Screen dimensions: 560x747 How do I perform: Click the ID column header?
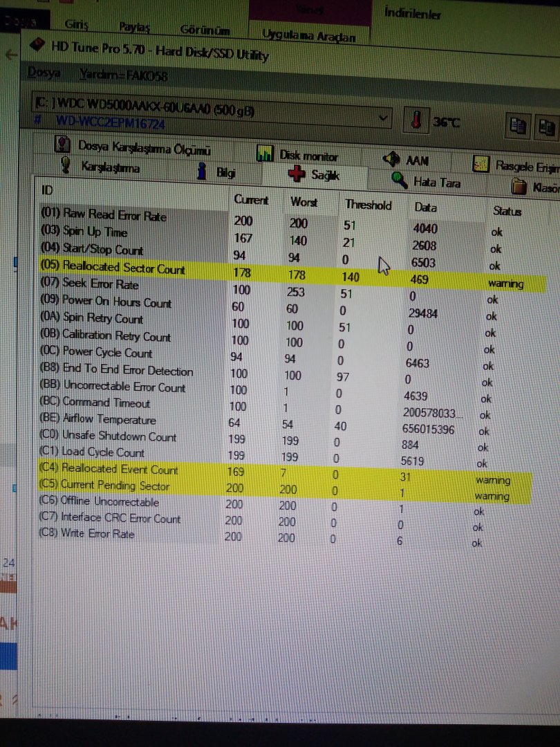click(47, 190)
